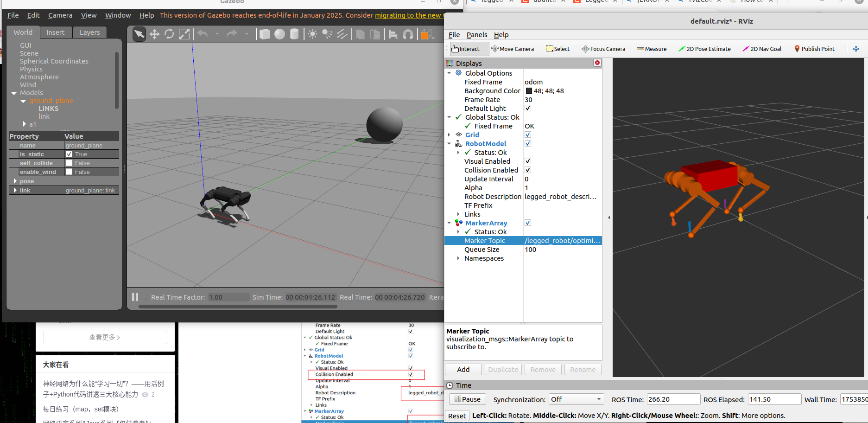
Task: Collapse the Global Options tree node
Action: point(449,73)
